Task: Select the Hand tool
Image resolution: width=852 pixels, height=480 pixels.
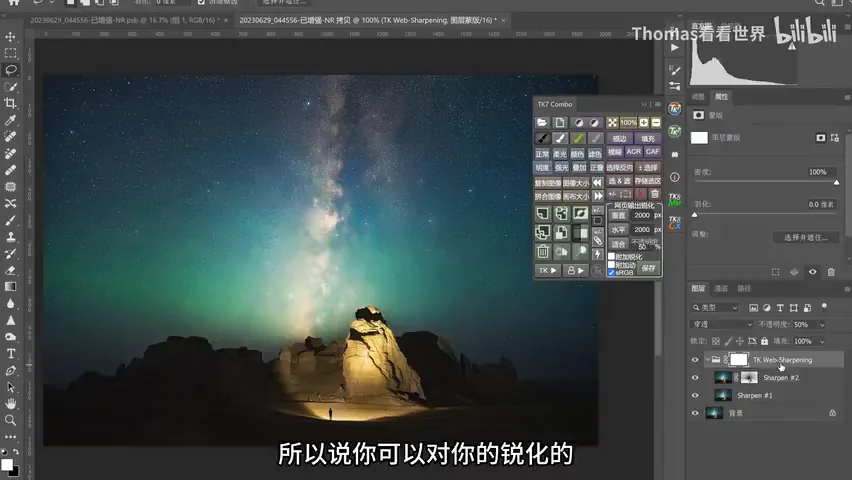Action: 10,403
